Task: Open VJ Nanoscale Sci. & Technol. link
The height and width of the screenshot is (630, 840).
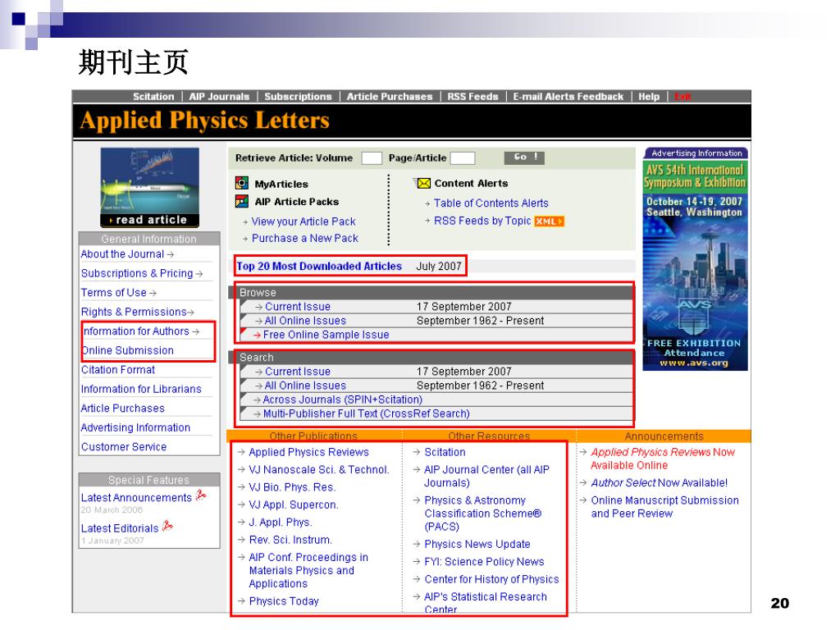Action: pos(319,469)
